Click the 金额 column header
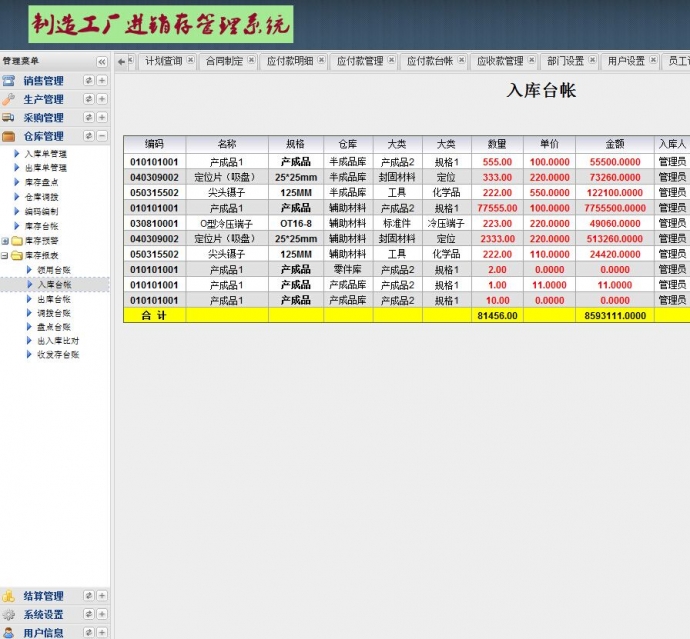Image resolution: width=690 pixels, height=639 pixels. [x=615, y=144]
